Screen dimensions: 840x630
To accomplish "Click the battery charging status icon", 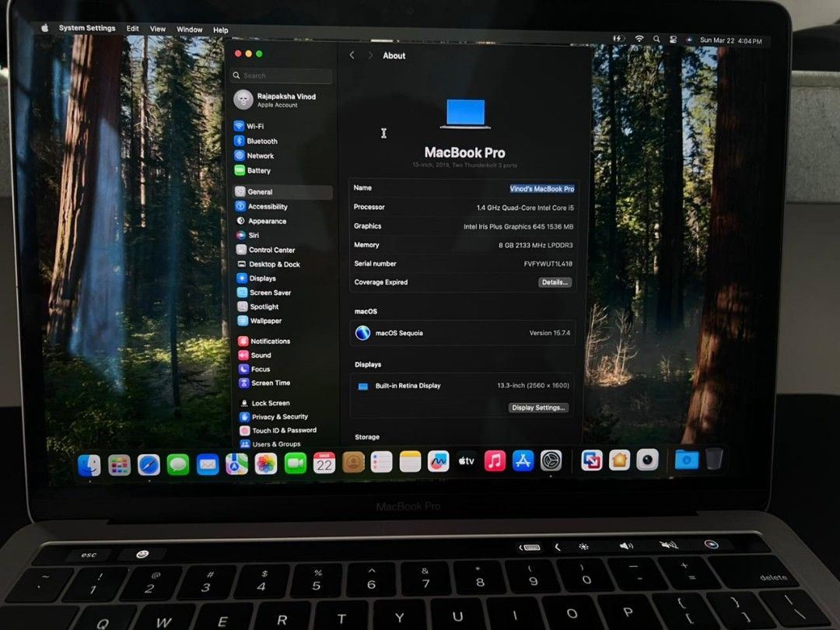I will point(619,39).
